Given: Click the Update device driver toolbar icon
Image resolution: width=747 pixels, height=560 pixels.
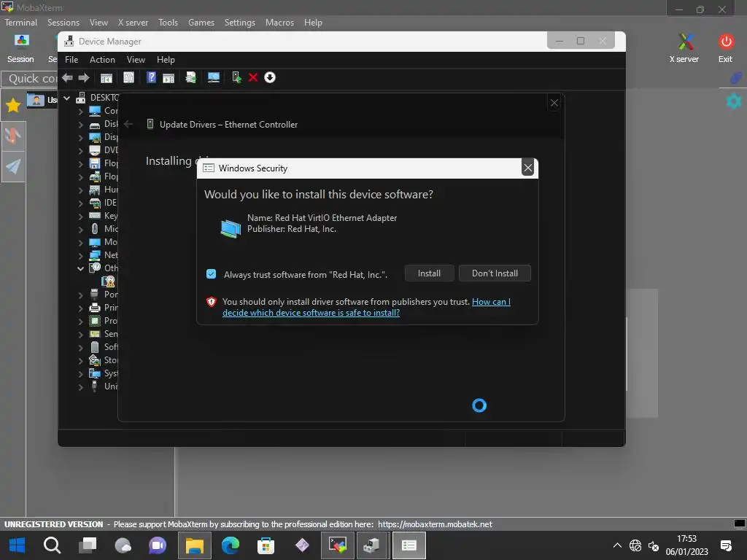Looking at the screenshot, I should pos(236,77).
